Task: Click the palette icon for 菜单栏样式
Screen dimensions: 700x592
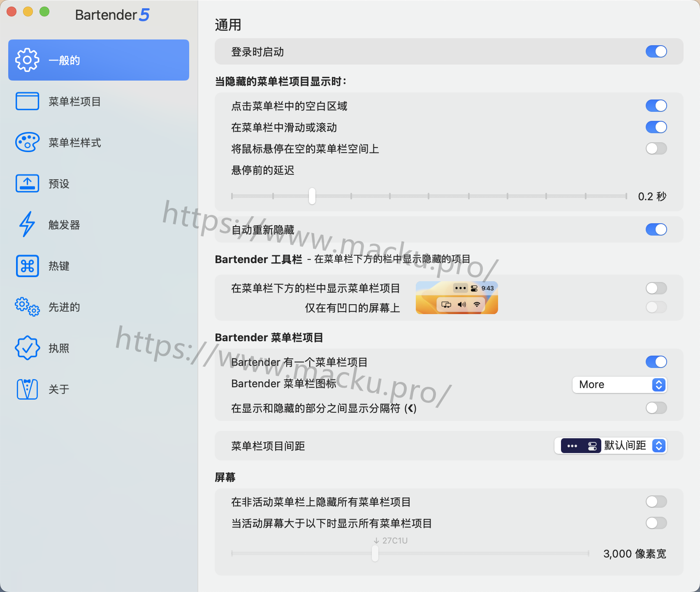Action: point(27,142)
